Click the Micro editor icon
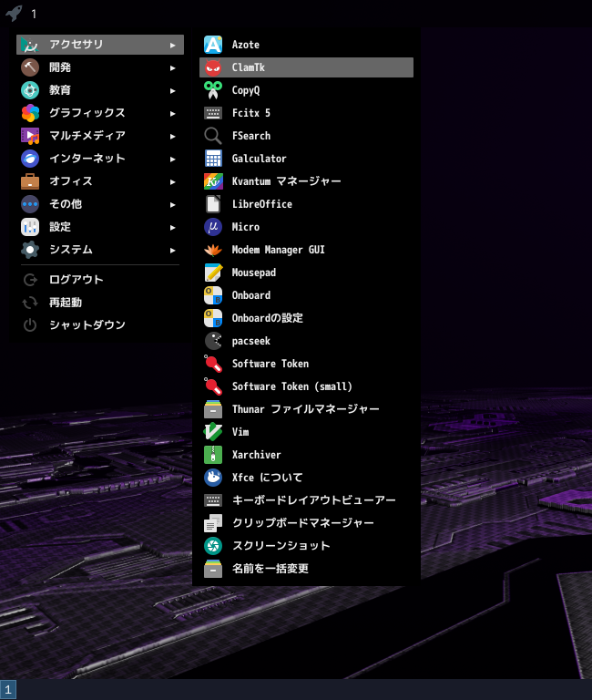 (x=213, y=227)
